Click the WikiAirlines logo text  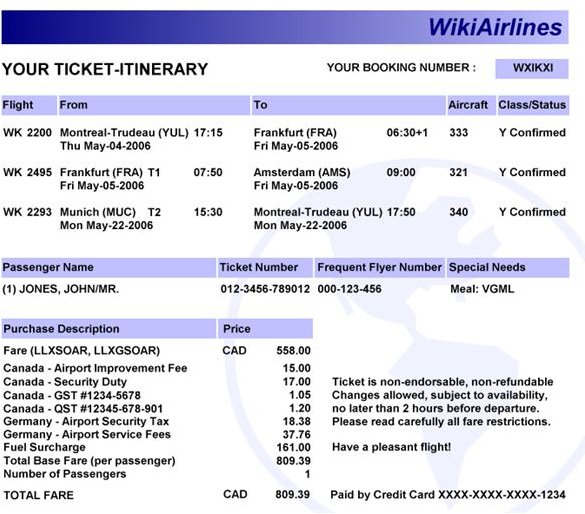pos(495,27)
